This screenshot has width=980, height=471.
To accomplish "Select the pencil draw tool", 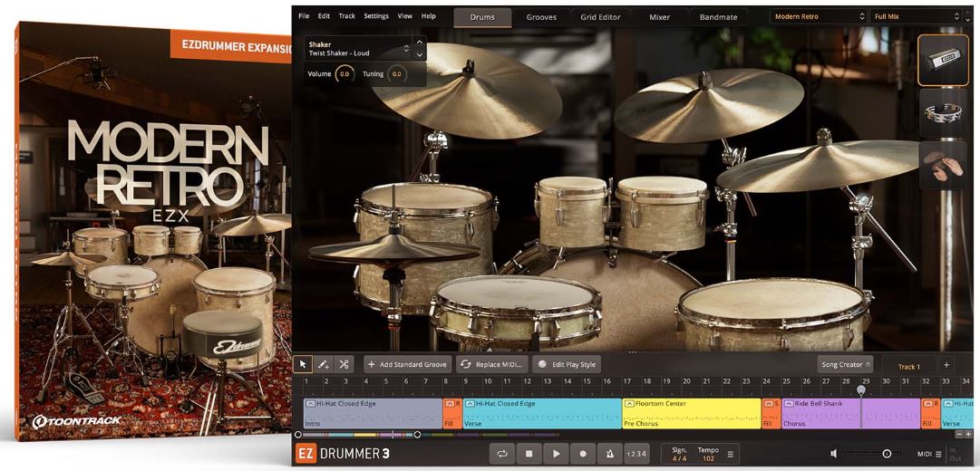I will [323, 364].
